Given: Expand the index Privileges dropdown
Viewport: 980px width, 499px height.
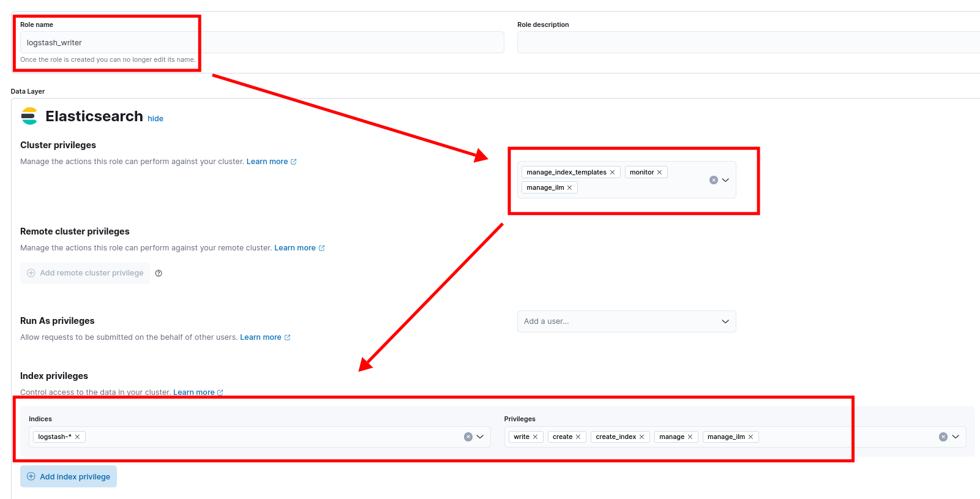Looking at the screenshot, I should (x=956, y=437).
